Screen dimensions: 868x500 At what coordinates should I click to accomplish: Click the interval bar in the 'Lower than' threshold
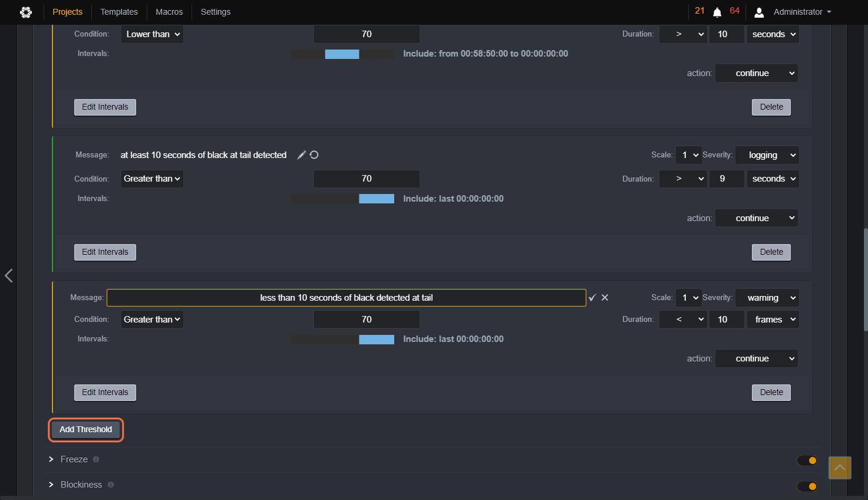[342, 54]
